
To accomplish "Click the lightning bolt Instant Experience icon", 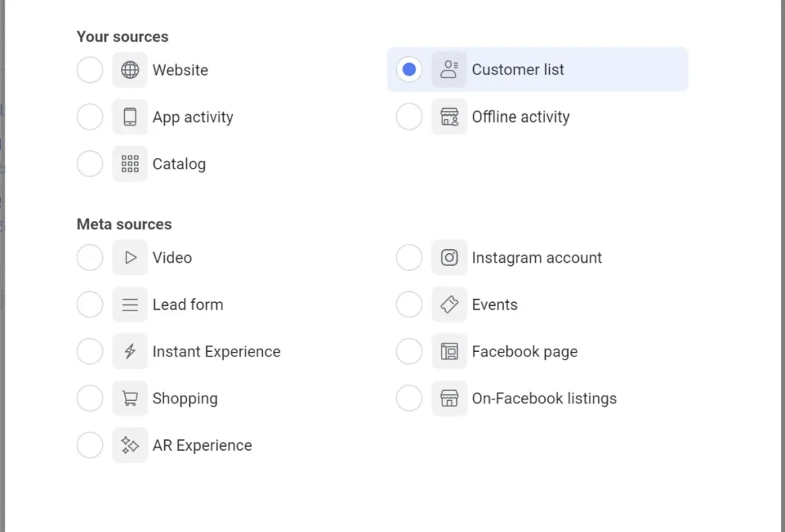I will pyautogui.click(x=130, y=352).
